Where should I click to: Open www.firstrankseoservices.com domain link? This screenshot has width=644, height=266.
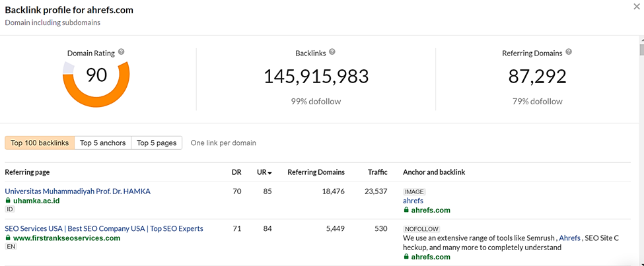click(x=67, y=238)
